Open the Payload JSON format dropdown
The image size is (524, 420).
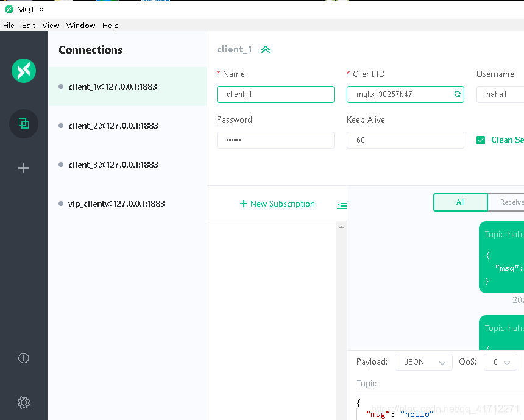coord(423,362)
